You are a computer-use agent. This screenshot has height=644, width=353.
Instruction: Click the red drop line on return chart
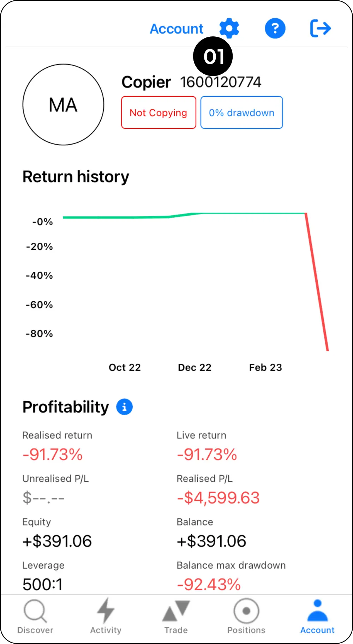[x=317, y=282]
